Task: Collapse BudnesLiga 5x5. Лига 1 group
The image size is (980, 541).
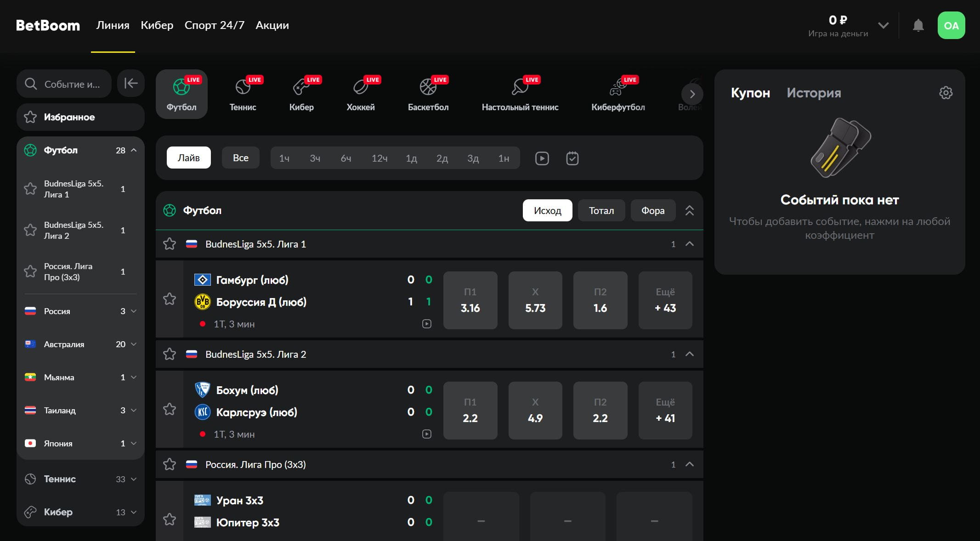Action: tap(690, 244)
